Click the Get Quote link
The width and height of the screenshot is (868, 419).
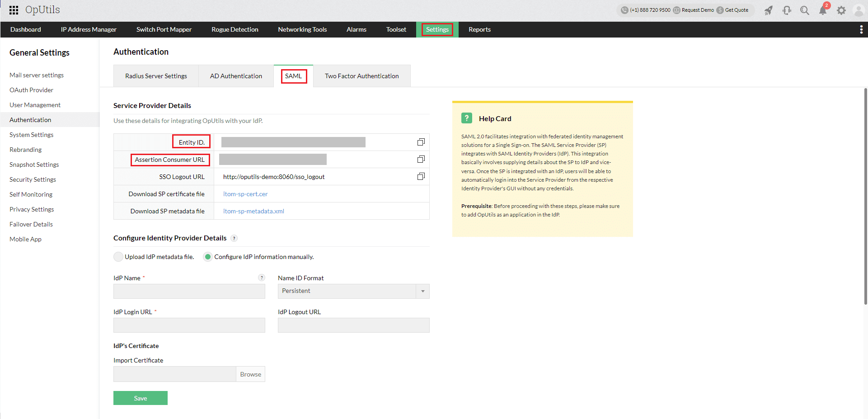tap(737, 10)
